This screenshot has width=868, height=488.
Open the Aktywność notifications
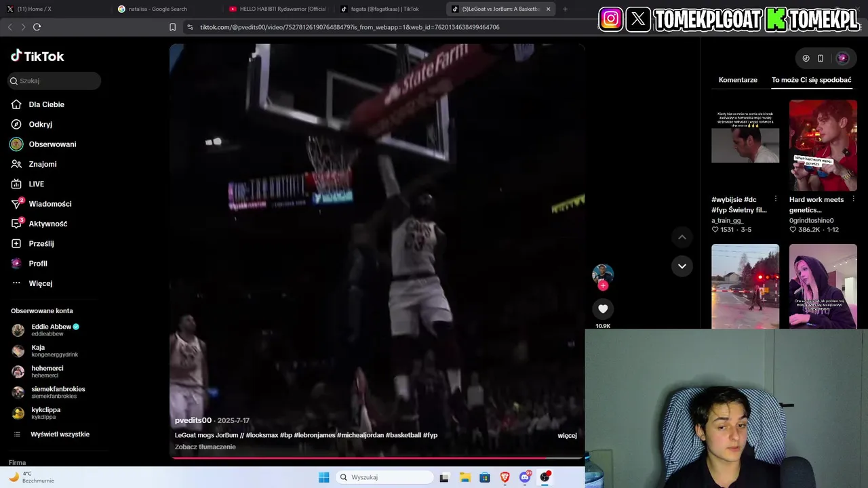[39, 224]
